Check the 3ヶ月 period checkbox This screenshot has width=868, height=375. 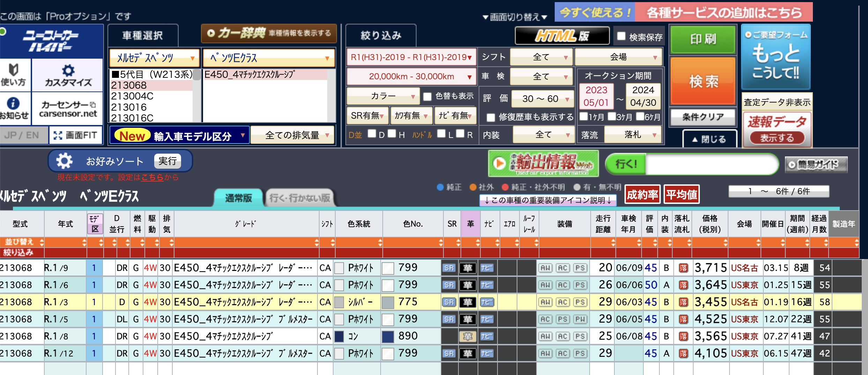pos(612,116)
